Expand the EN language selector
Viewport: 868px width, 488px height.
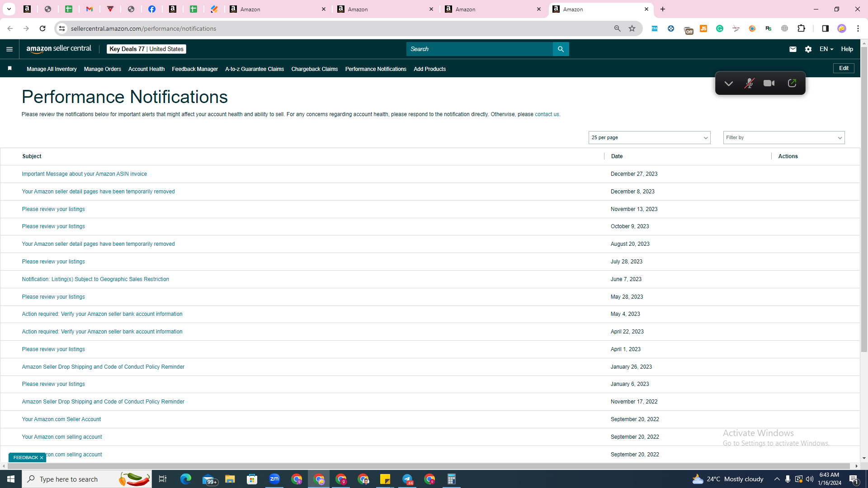[826, 49]
